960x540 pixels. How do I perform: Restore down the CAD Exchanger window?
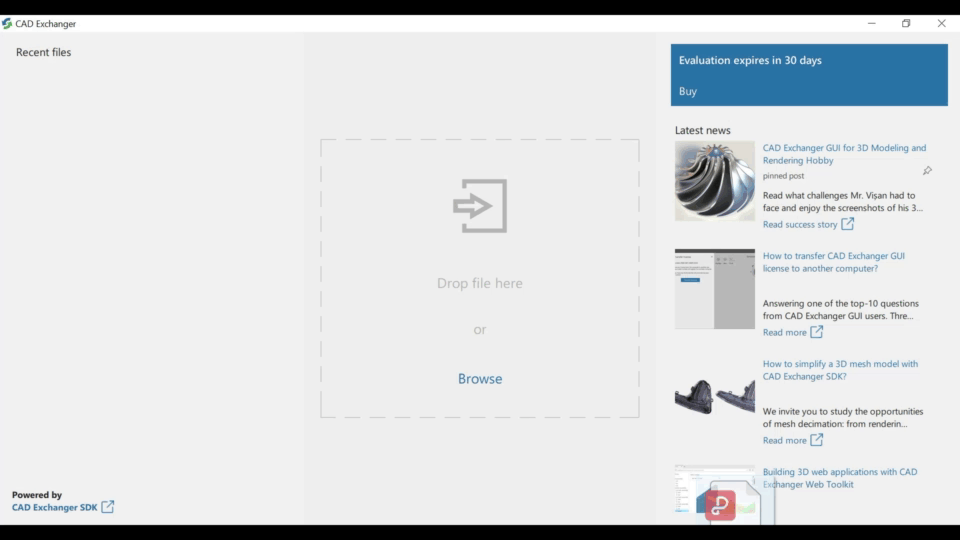(x=906, y=23)
